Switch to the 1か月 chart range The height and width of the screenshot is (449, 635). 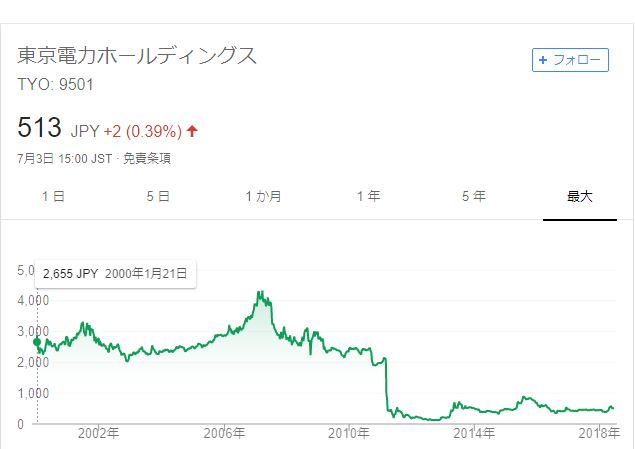pyautogui.click(x=263, y=196)
